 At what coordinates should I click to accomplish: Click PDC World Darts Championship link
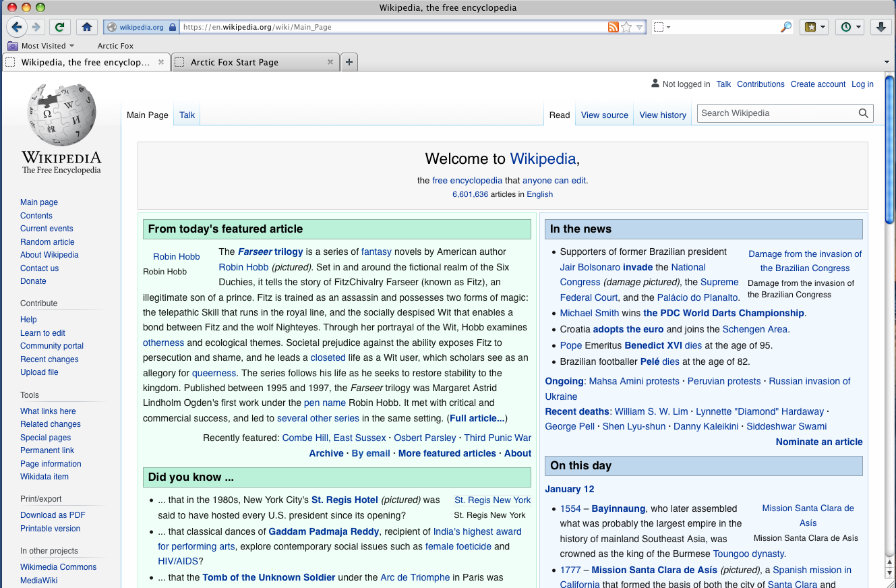[723, 313]
